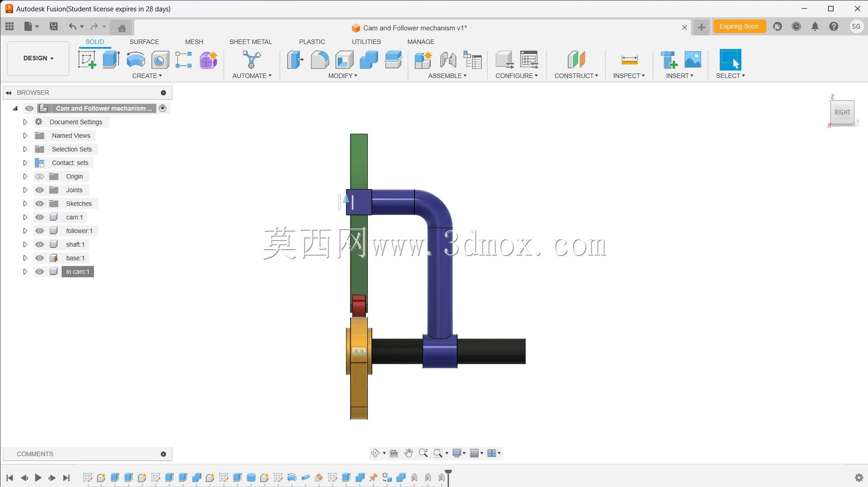Select the Fillet tool
Viewport: 868px width, 487px height.
coord(320,59)
